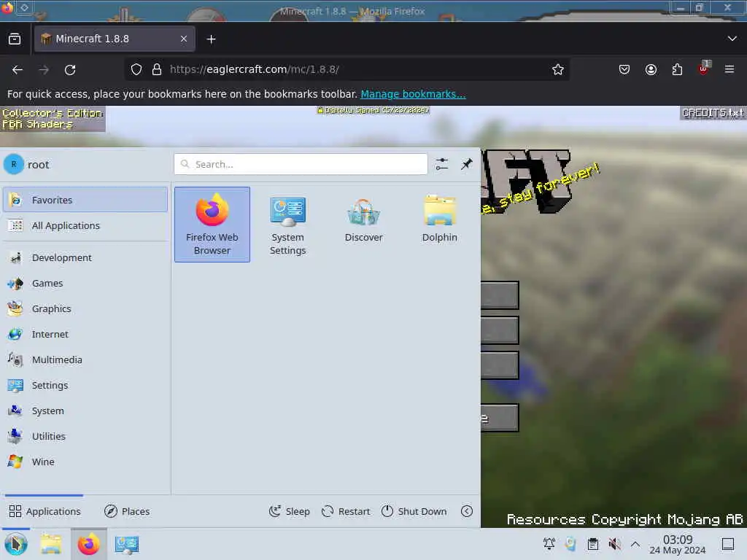The image size is (747, 560).
Task: Click the show desktop button
Action: 728,544
